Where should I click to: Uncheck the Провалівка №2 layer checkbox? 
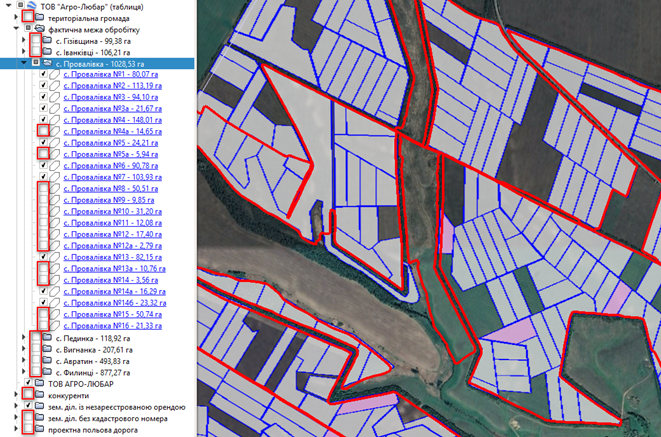(43, 86)
